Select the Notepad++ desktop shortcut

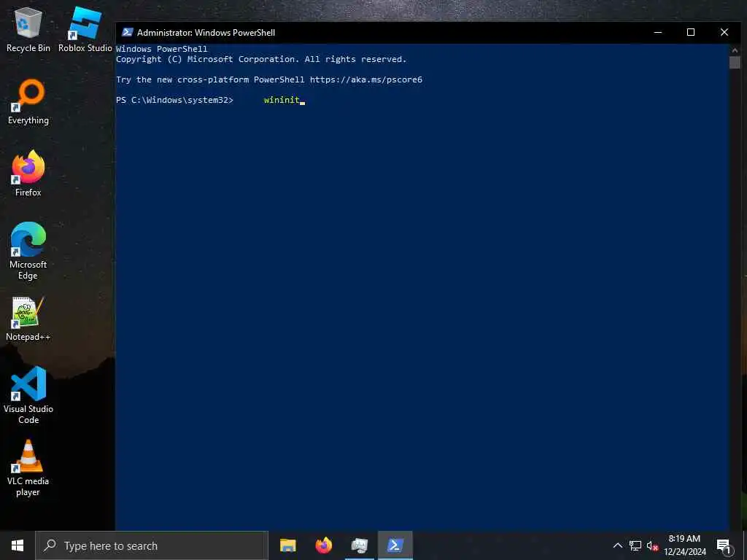click(x=28, y=319)
